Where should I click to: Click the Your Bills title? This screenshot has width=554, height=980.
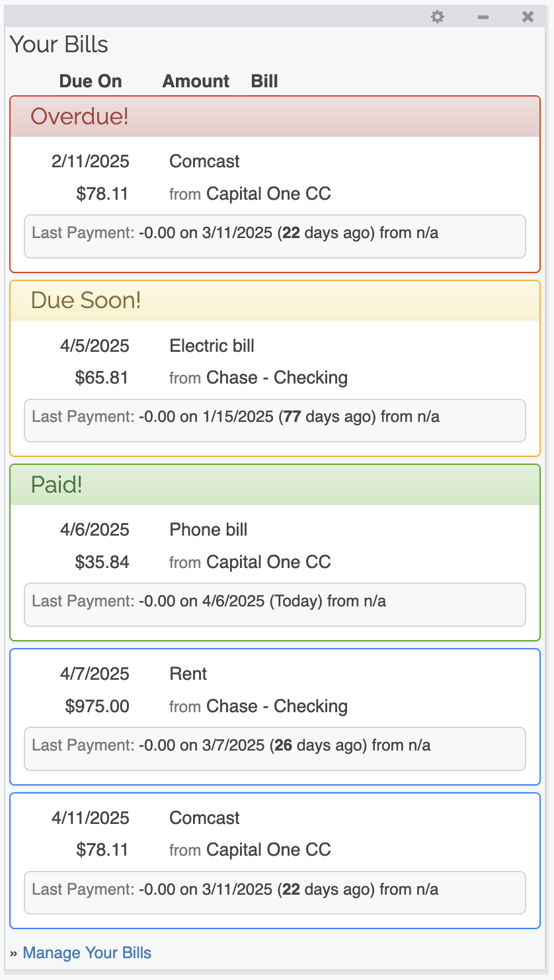tap(59, 45)
